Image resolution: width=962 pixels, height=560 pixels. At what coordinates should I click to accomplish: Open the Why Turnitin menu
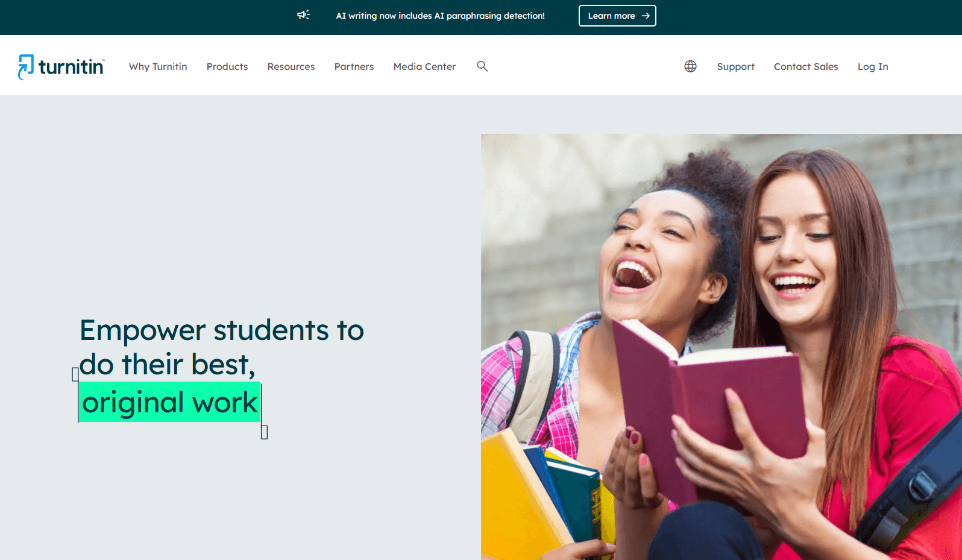[x=158, y=66]
